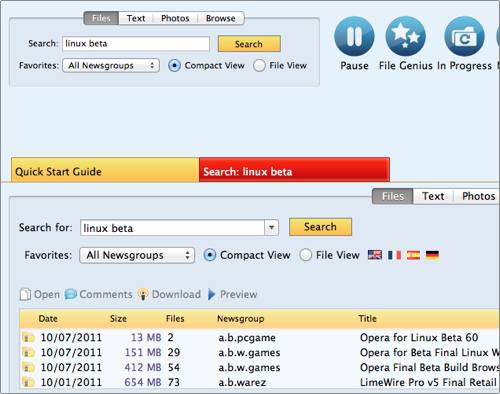Switch to top Files tab

[x=101, y=18]
